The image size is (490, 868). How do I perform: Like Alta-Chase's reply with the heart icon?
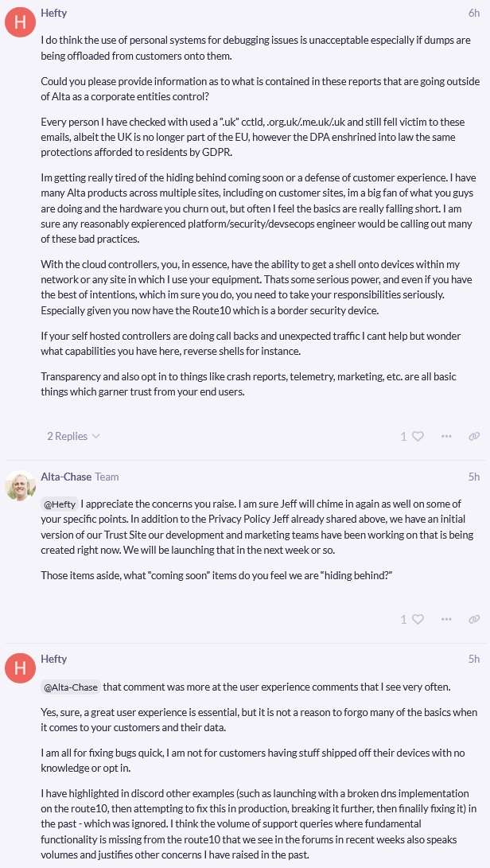418,619
